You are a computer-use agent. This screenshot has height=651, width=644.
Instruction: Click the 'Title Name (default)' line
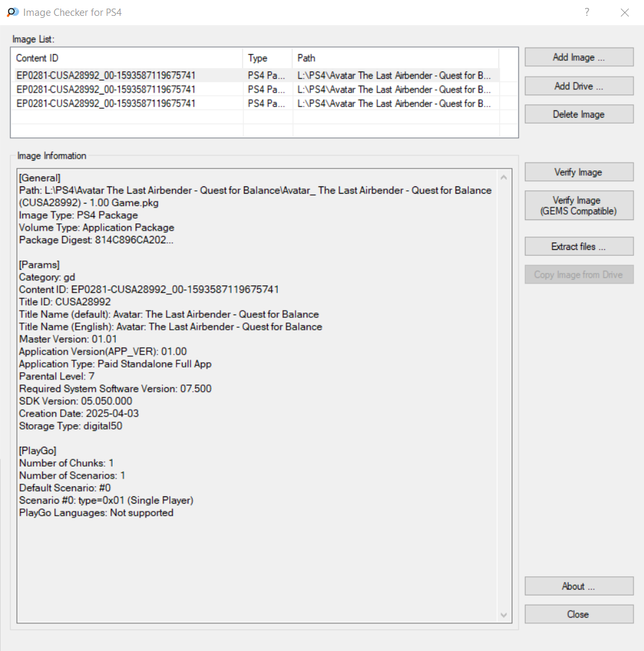tap(169, 315)
